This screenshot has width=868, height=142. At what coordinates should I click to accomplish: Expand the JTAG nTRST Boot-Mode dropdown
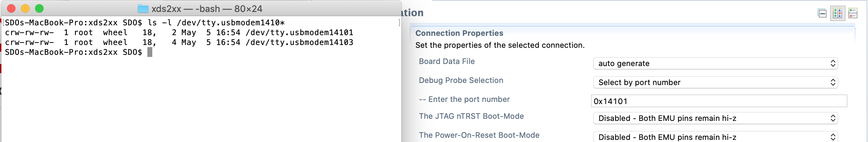tap(715, 118)
